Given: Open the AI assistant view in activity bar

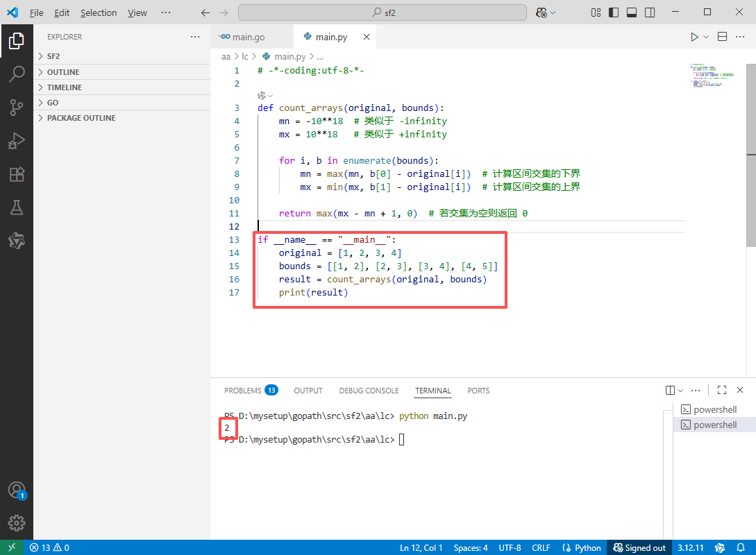Looking at the screenshot, I should [x=17, y=241].
